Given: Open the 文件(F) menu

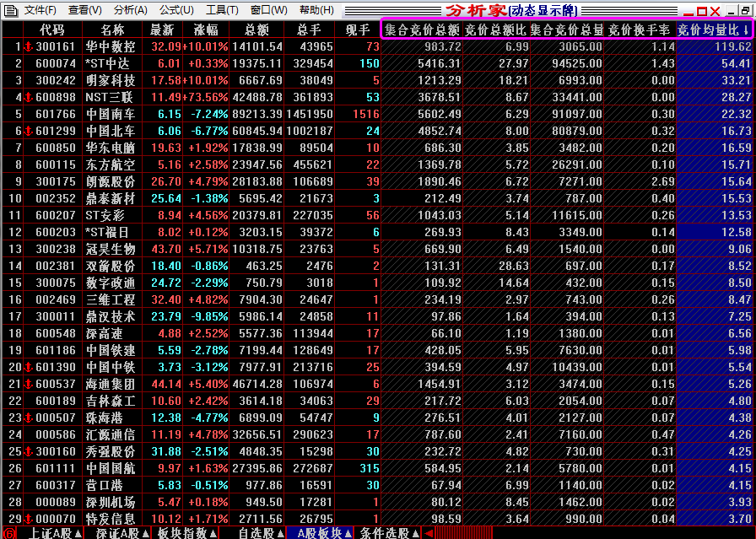Looking at the screenshot, I should [40, 10].
